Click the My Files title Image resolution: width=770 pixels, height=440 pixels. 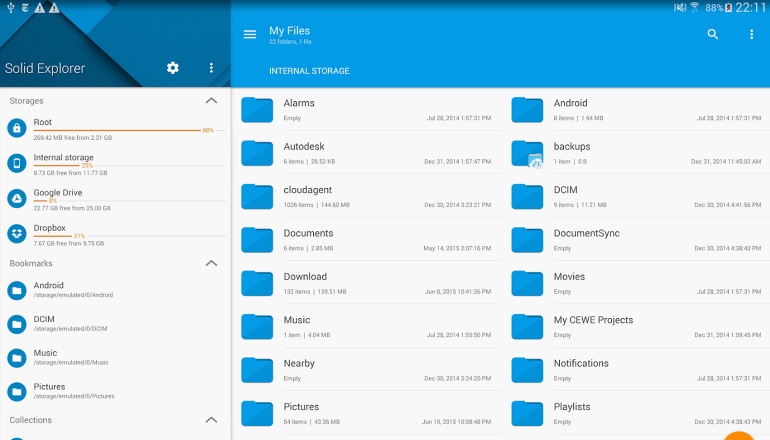(289, 30)
